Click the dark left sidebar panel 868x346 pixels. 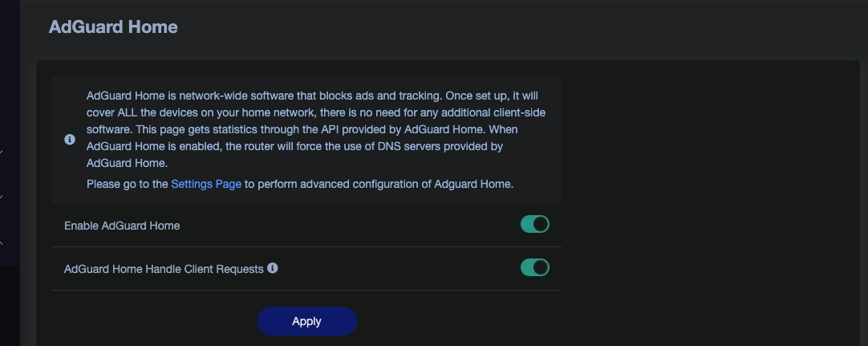(10, 80)
